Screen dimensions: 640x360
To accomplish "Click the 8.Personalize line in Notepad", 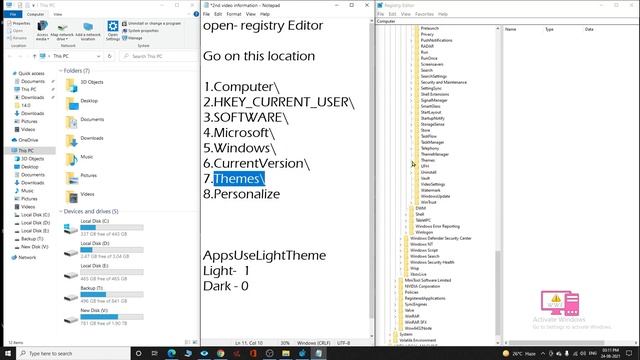I will (242, 194).
